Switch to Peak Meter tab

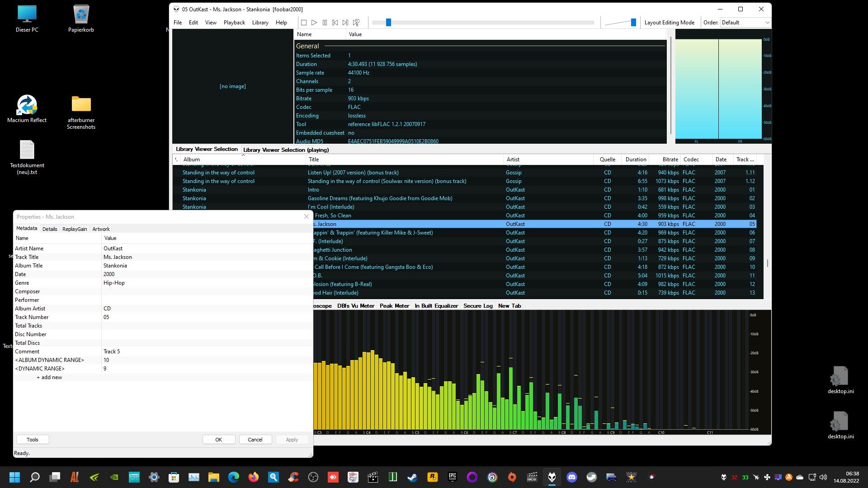point(394,306)
